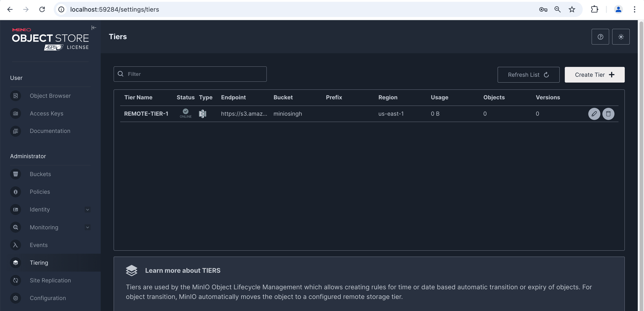Click the ONLINE status checkmark icon
Screen dimensions: 644x311
coord(186,111)
